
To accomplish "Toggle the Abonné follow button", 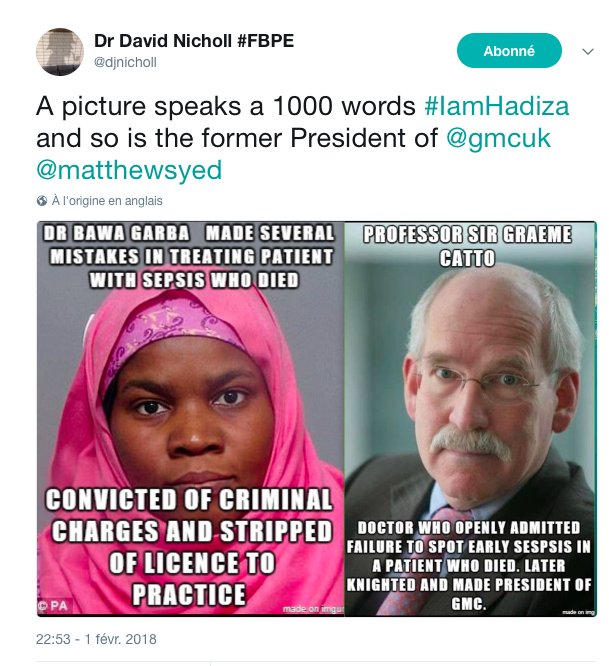I will pos(509,51).
